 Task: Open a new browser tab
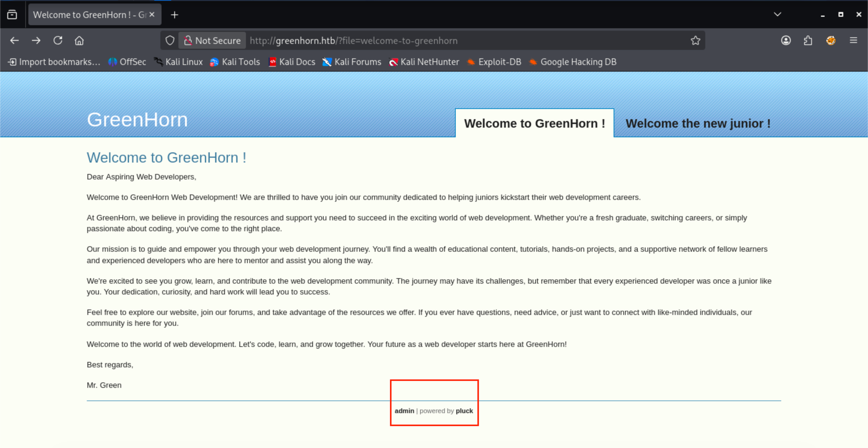point(174,15)
